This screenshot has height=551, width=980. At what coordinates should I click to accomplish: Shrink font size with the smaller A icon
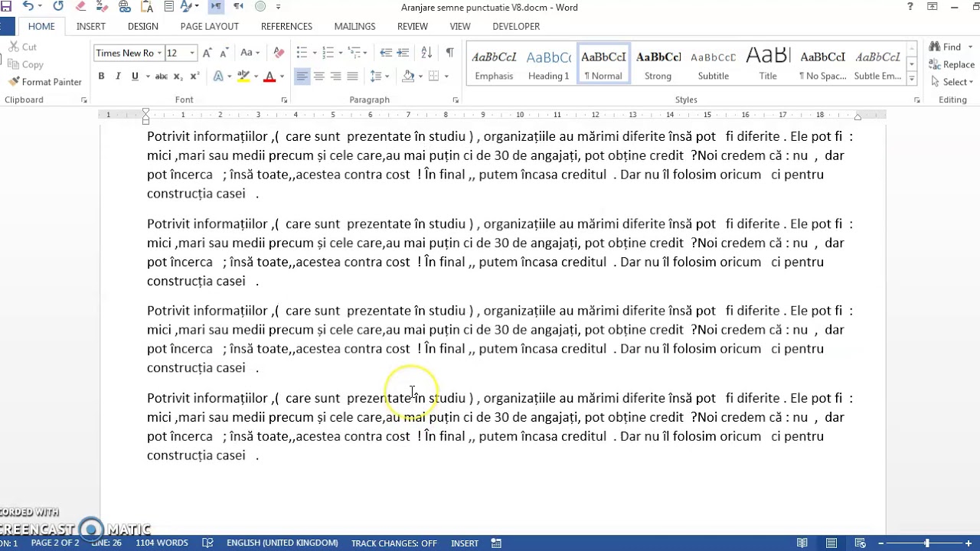point(224,53)
